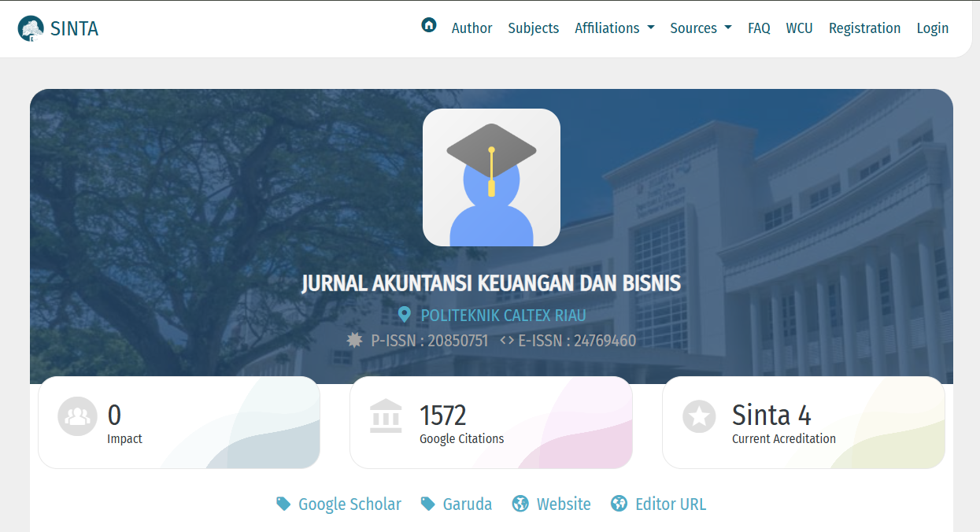Viewport: 980px width, 532px height.
Task: Click the POLITEKNIK CALTEX RIAU affiliation link
Action: pos(503,316)
